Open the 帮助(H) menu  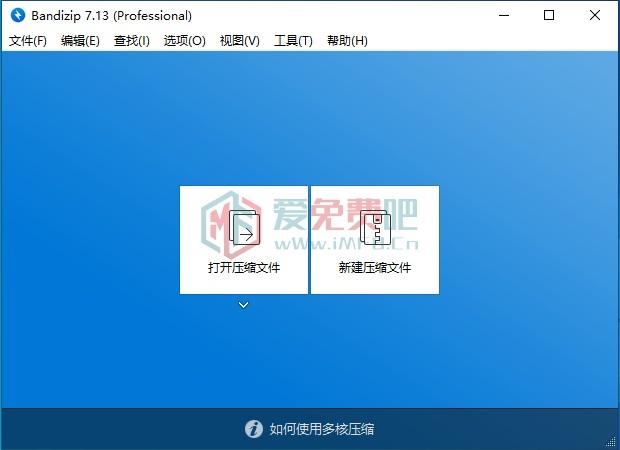(347, 40)
